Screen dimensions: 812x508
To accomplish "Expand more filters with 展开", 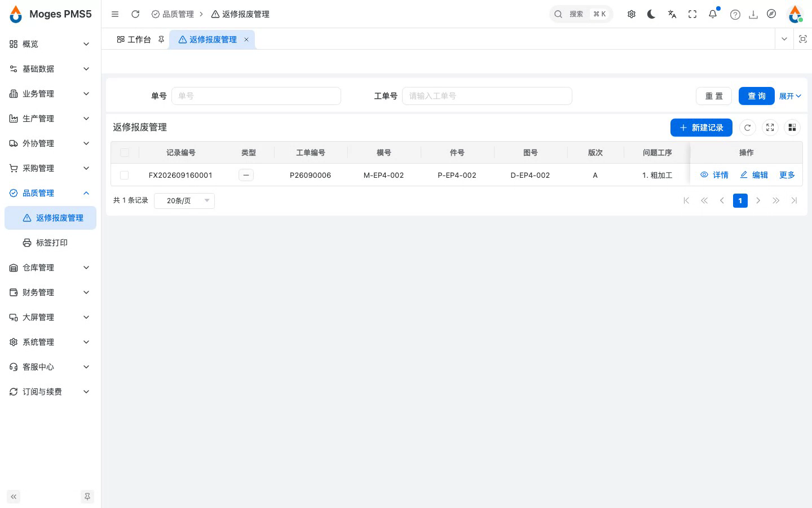I will click(x=790, y=96).
